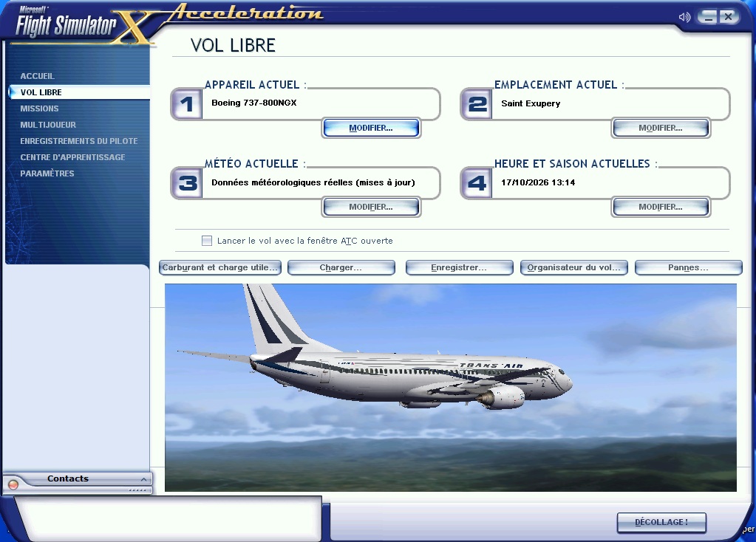
Task: Click the number 3 weather step icon
Action: [x=186, y=183]
